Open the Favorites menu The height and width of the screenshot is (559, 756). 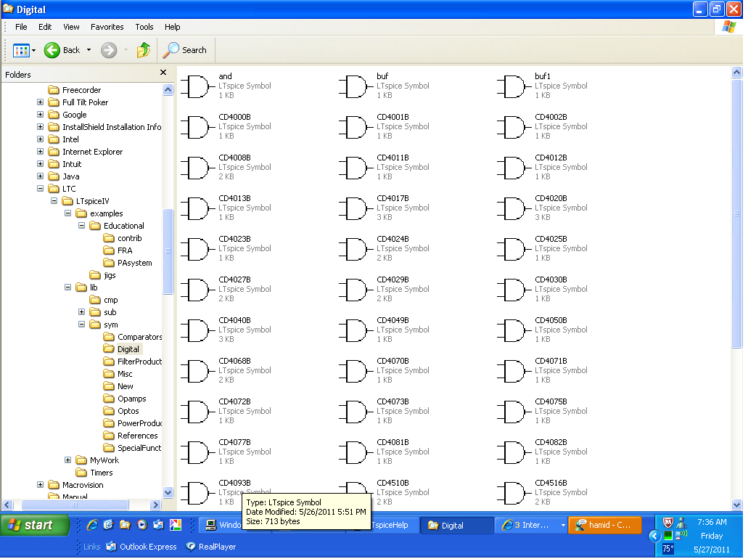pos(107,27)
